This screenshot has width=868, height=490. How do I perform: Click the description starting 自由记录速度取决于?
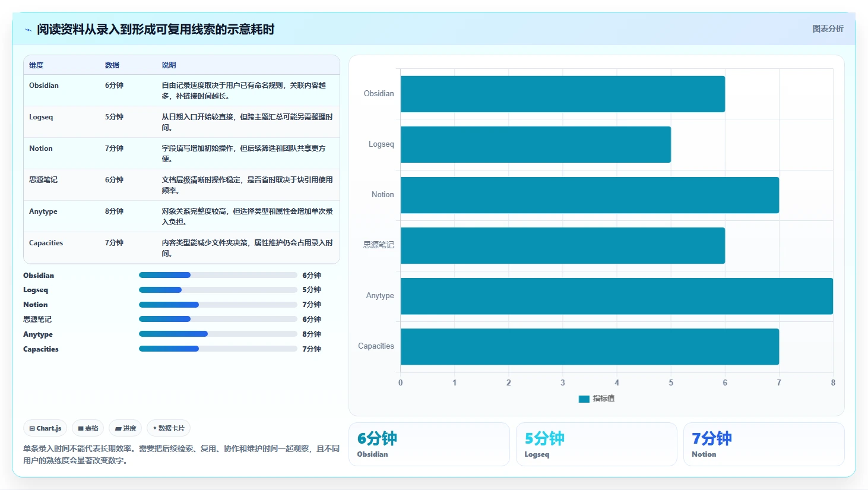(x=244, y=91)
